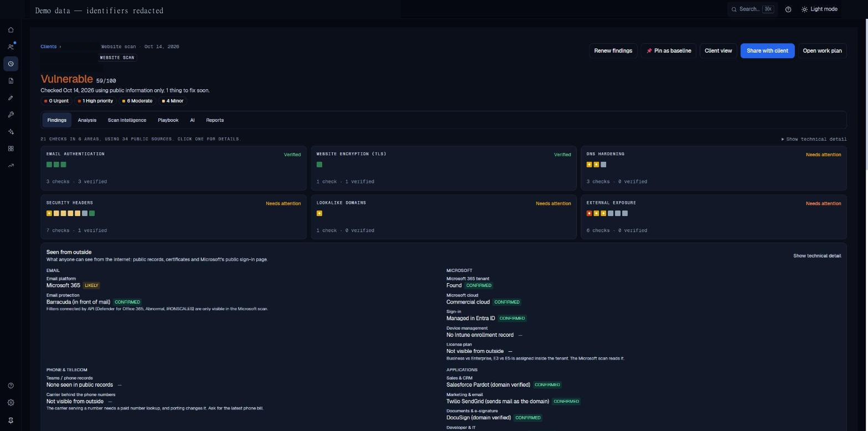868x431 pixels.
Task: Expand the External Exposure card
Action: click(x=714, y=217)
